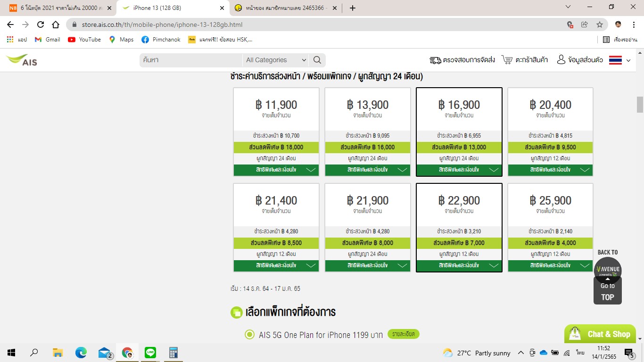Open Microsoft Edge from taskbar
644x362 pixels.
[81, 353]
